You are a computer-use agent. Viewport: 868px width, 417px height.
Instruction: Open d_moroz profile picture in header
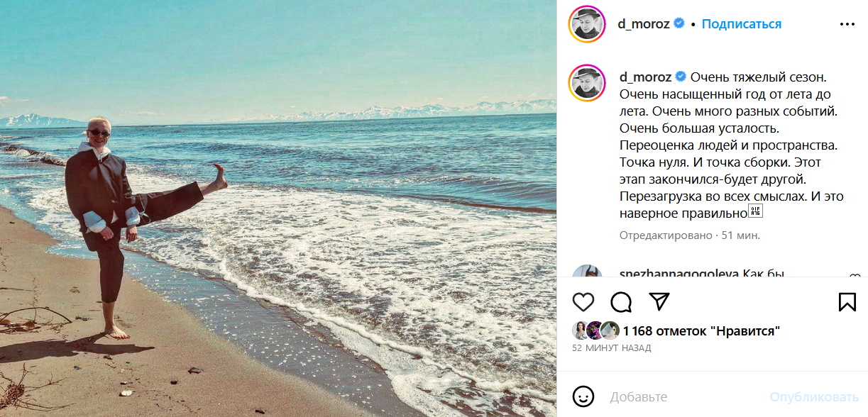[x=586, y=24]
